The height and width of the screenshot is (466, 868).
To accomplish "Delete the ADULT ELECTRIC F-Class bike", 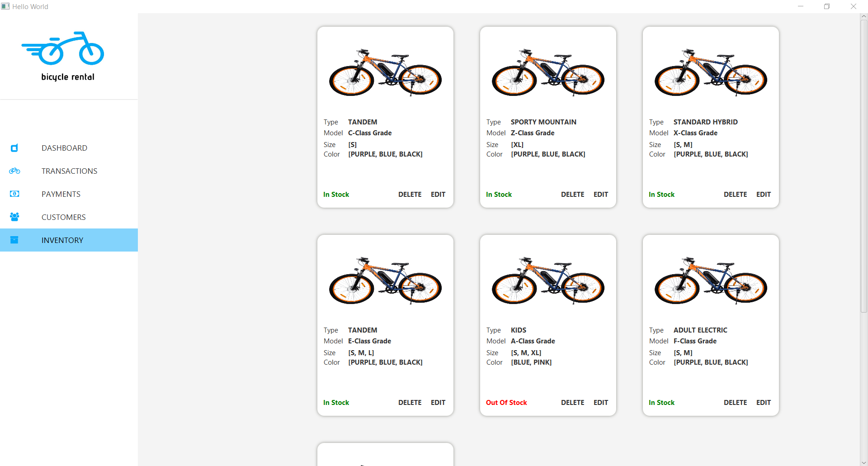I will (736, 403).
